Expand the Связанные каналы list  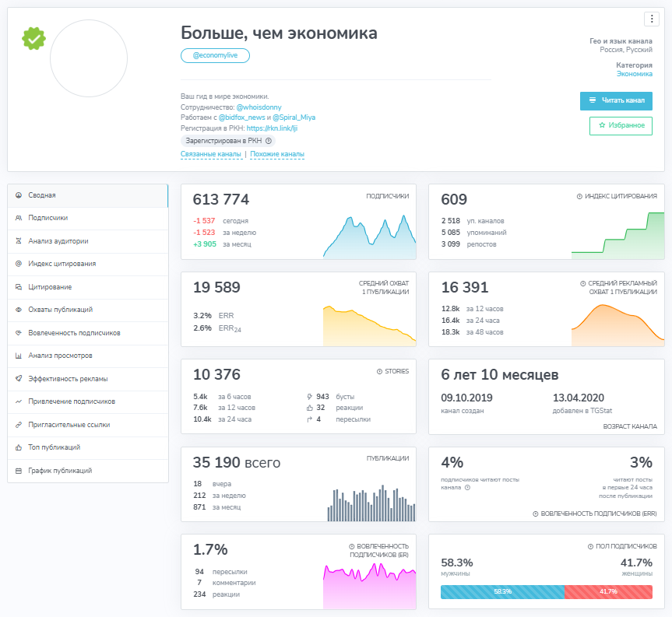211,154
